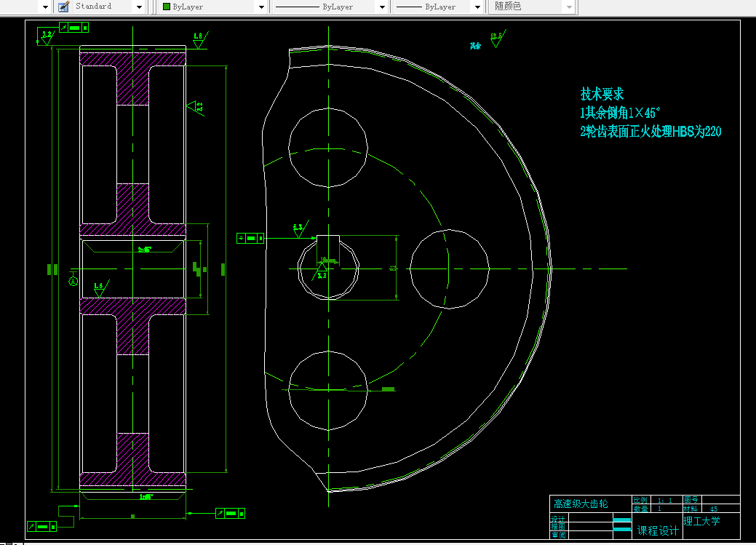Expand the linetype control dropdown arrow

(x=382, y=7)
